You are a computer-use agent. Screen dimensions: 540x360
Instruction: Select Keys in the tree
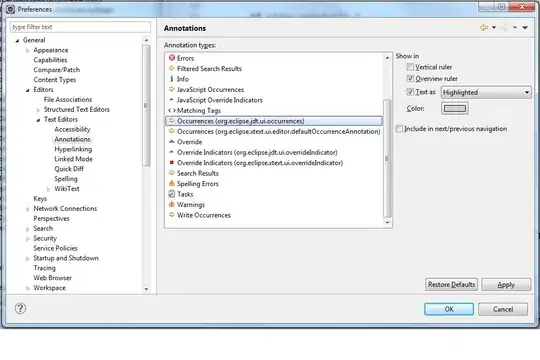click(x=40, y=199)
